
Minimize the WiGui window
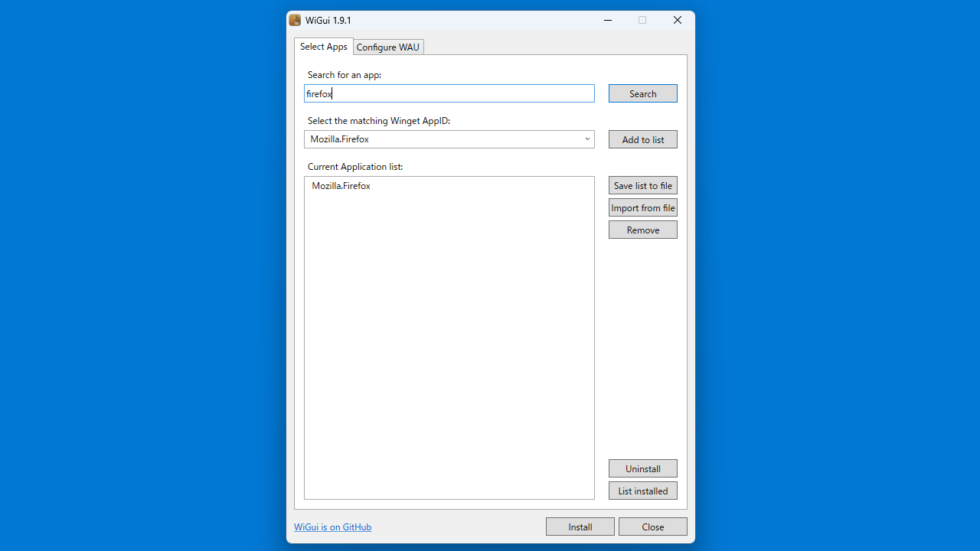608,20
